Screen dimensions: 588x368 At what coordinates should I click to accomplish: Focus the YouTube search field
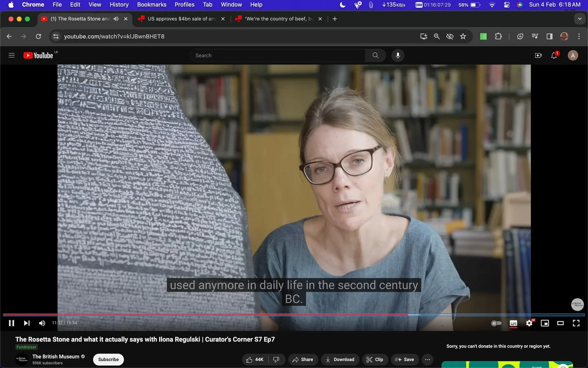278,56
